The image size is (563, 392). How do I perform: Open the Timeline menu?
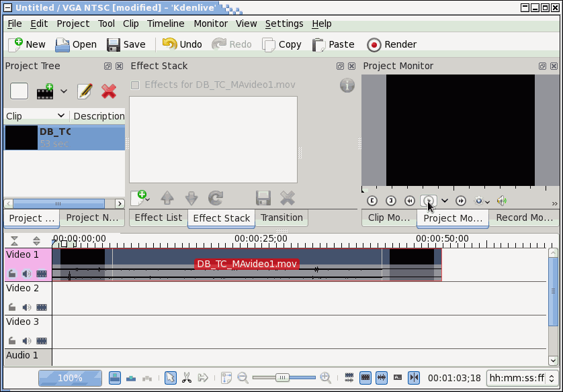(x=165, y=23)
